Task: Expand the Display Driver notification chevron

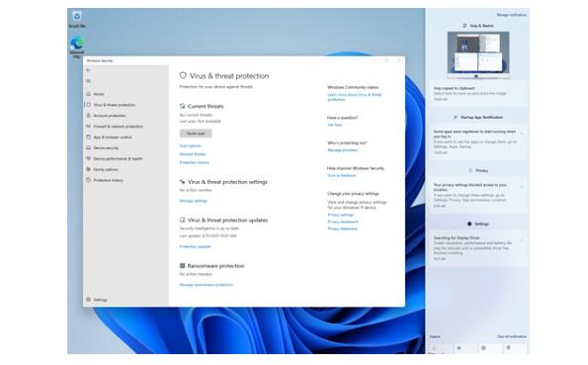Action: [522, 239]
